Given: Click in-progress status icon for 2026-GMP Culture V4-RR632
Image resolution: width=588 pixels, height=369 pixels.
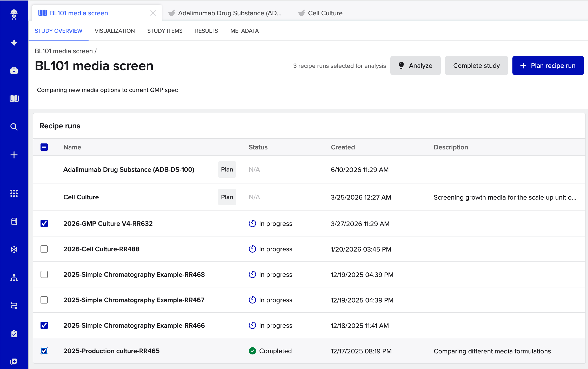Looking at the screenshot, I should click(252, 223).
